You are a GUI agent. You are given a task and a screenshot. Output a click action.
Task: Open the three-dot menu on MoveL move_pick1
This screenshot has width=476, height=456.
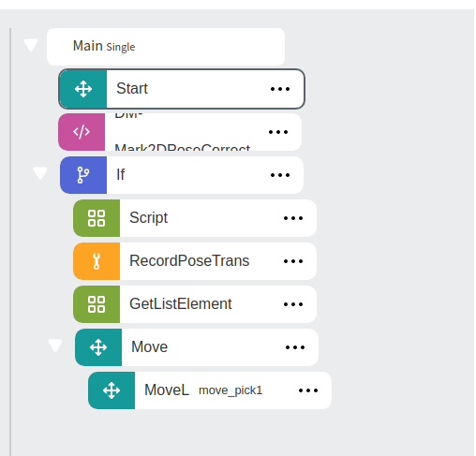[x=308, y=390]
